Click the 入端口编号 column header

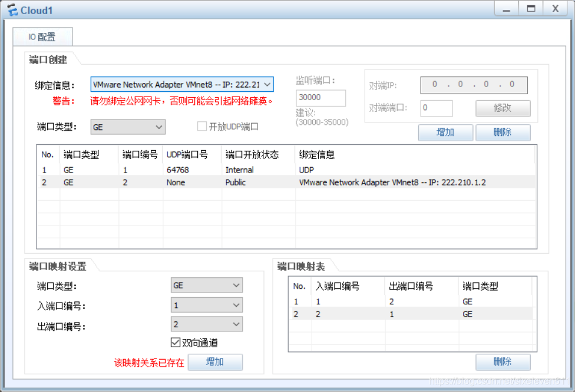click(x=348, y=286)
